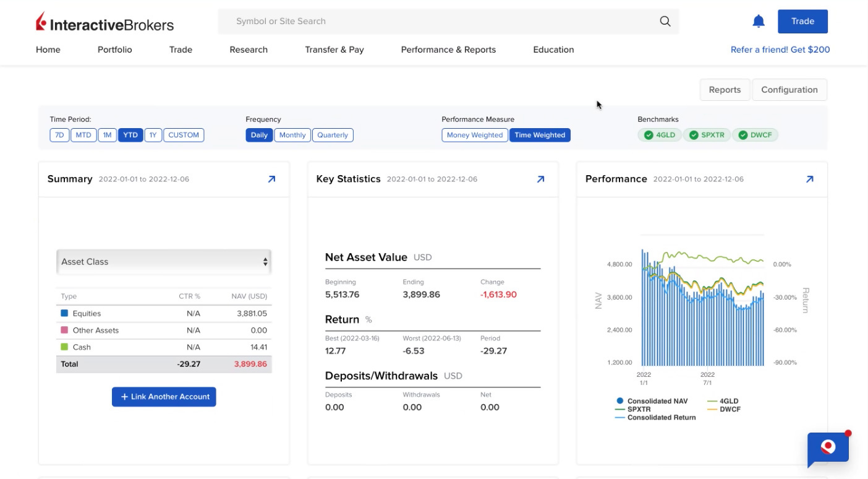Select the Reports tab
Screen dimensions: 868x479
point(725,89)
